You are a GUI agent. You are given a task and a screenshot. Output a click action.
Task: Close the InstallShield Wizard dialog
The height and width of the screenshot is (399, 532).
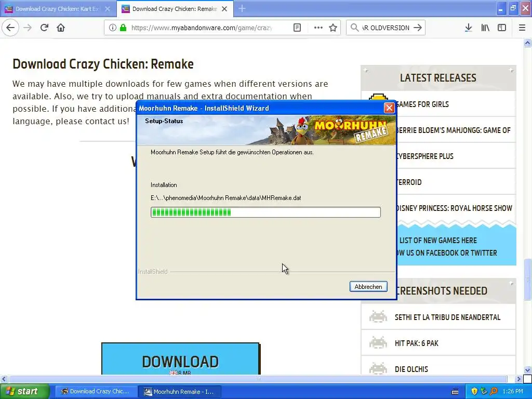pos(389,108)
